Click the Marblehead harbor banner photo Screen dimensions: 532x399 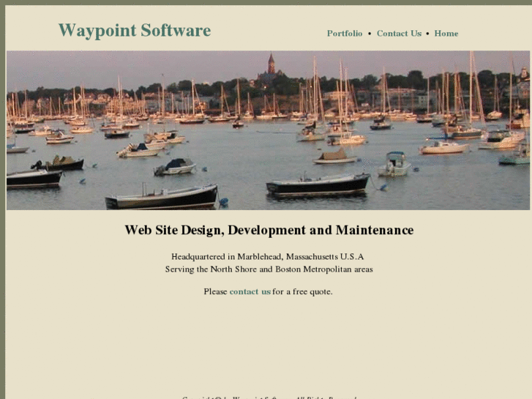(268, 130)
